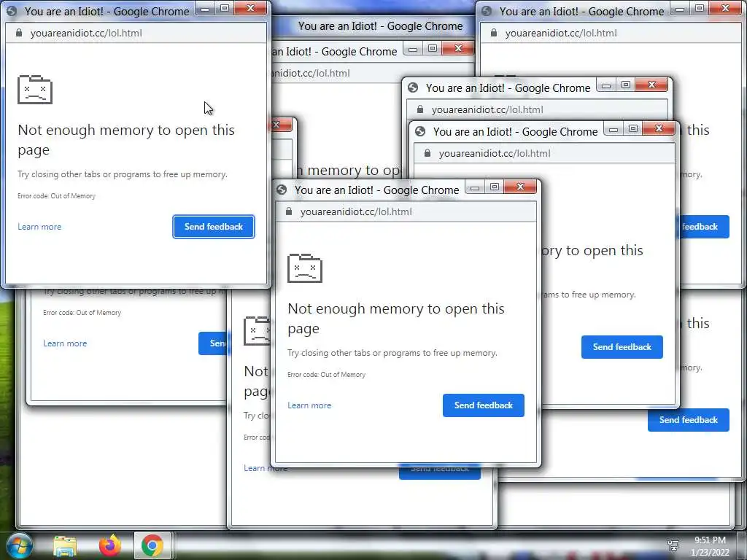Close the window titled 'an Idiot! - Google Chrome'
This screenshot has width=747, height=560.
click(x=458, y=49)
